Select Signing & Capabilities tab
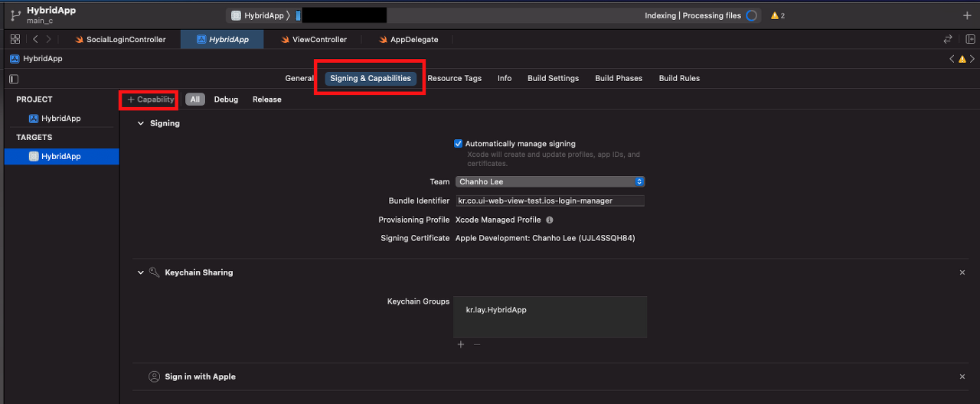980x404 pixels. (371, 78)
